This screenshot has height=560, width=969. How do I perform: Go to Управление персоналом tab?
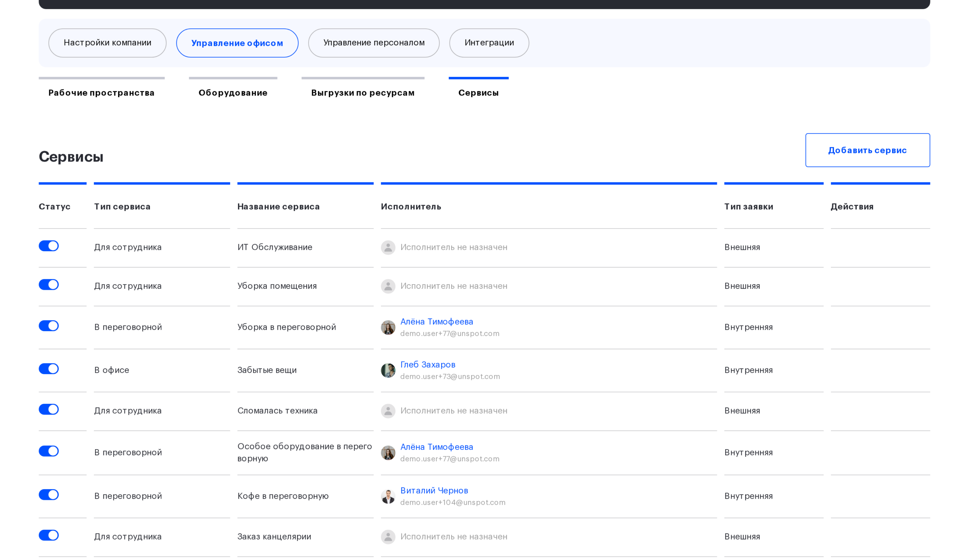coord(374,43)
